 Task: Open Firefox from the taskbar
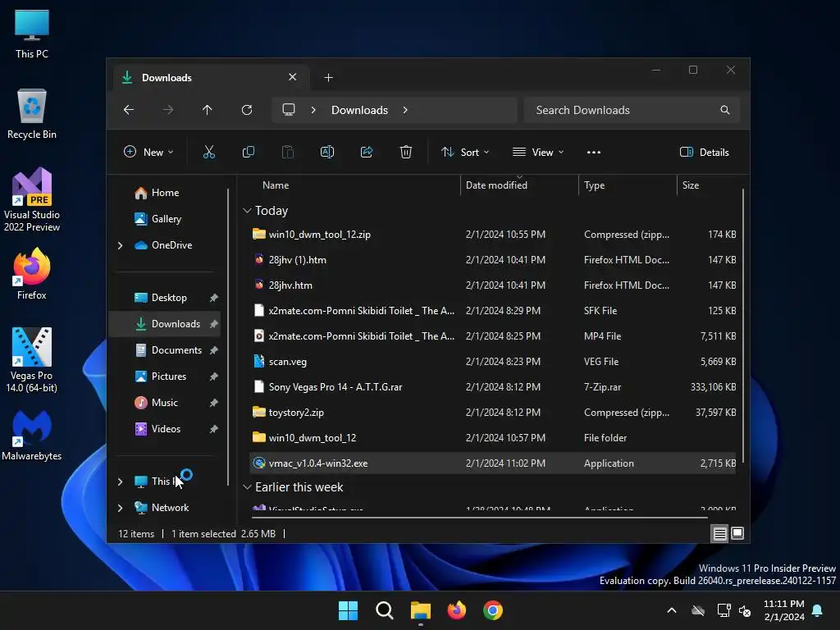click(457, 610)
